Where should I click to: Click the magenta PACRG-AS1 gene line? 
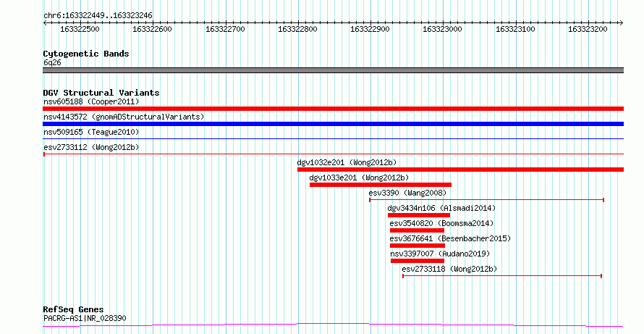coord(333,325)
